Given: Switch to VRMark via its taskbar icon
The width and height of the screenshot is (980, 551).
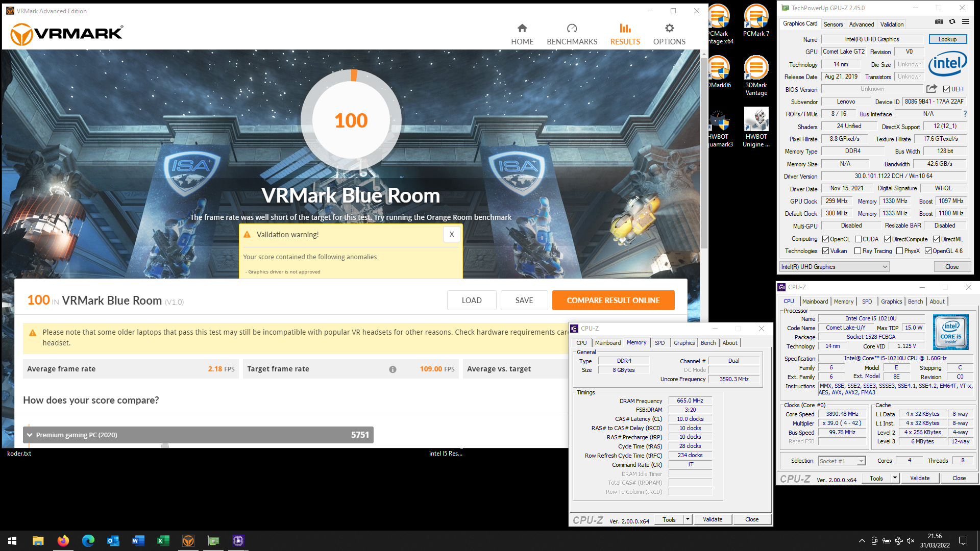Looking at the screenshot, I should coord(188,540).
